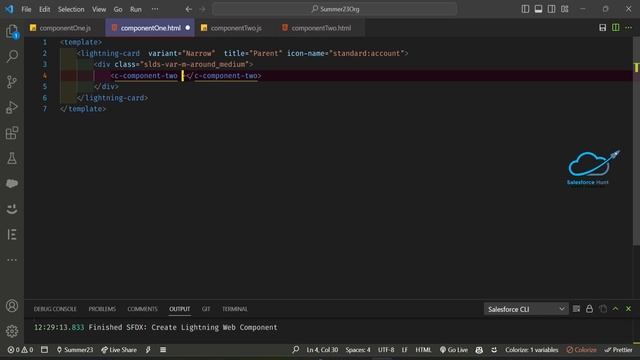Open the Comments panel tab

[x=142, y=309]
